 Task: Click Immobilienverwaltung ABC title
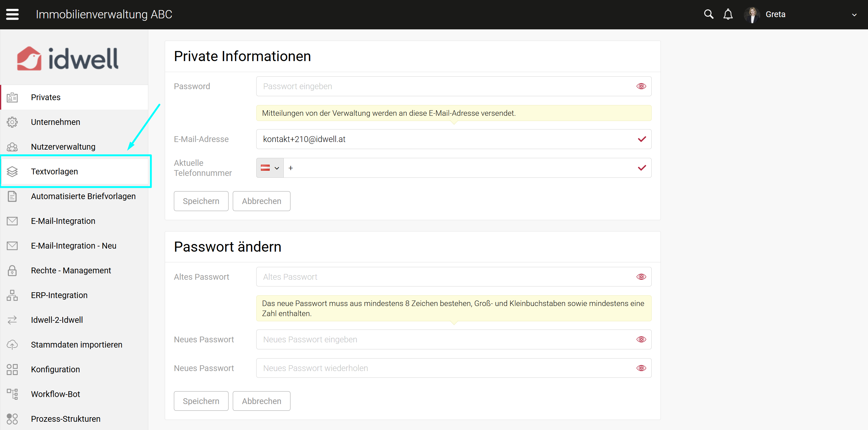click(104, 14)
